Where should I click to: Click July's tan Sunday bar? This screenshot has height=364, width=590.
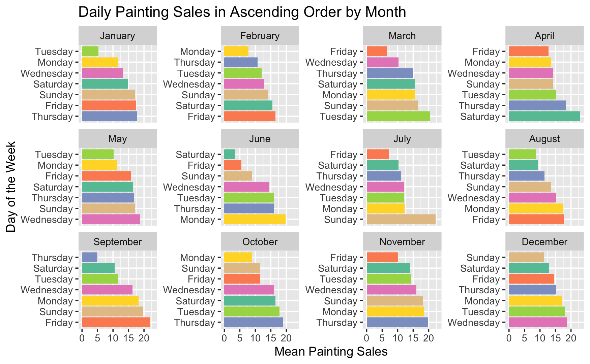(401, 220)
